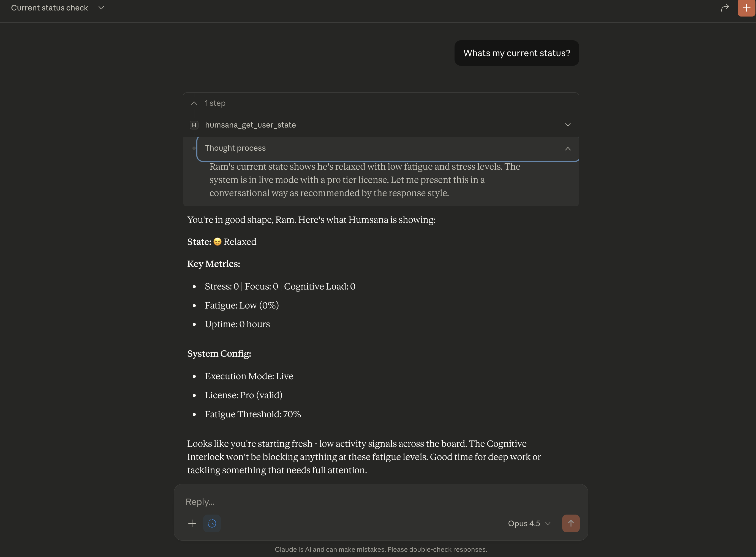Viewport: 756px width, 557px height.
Task: Click the Thought process header text
Action: coord(235,148)
